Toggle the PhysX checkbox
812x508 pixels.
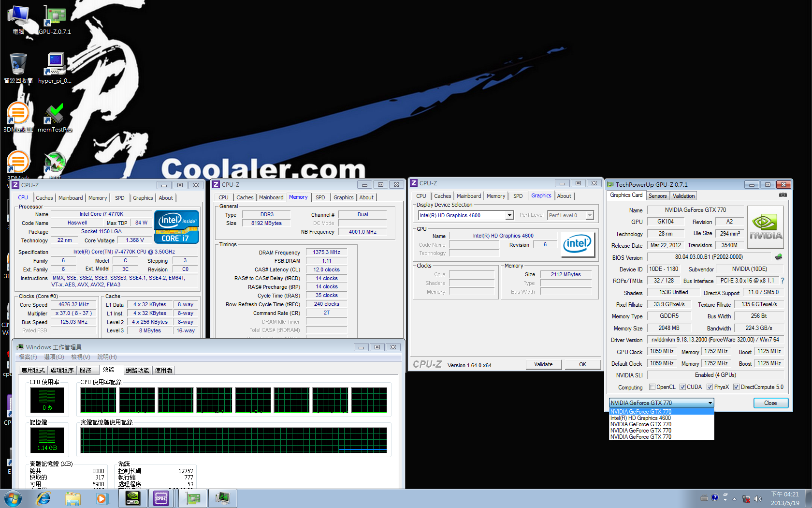point(710,387)
